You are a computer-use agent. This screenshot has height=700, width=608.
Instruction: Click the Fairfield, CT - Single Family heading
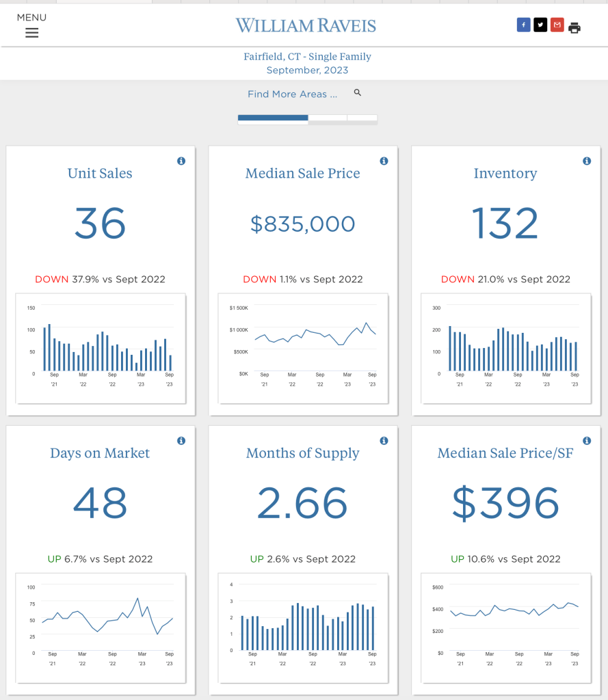(307, 57)
